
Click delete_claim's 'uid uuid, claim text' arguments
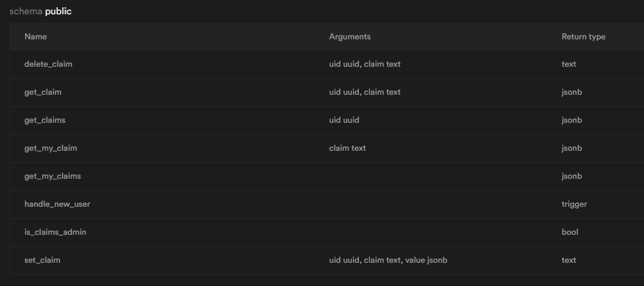[x=365, y=64]
